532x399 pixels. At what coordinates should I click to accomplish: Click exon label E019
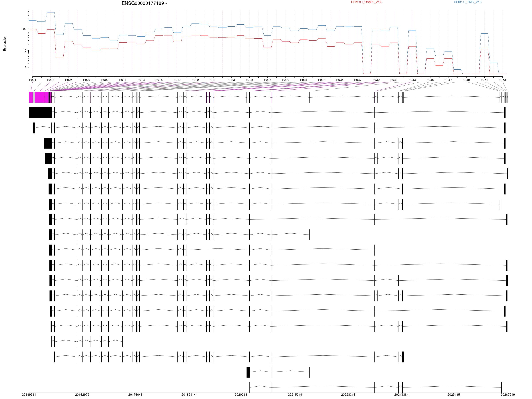click(195, 80)
